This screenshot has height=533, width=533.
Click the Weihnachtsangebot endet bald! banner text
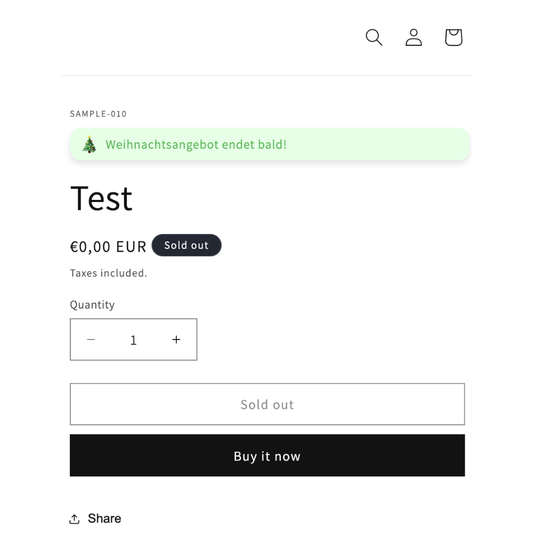[196, 144]
